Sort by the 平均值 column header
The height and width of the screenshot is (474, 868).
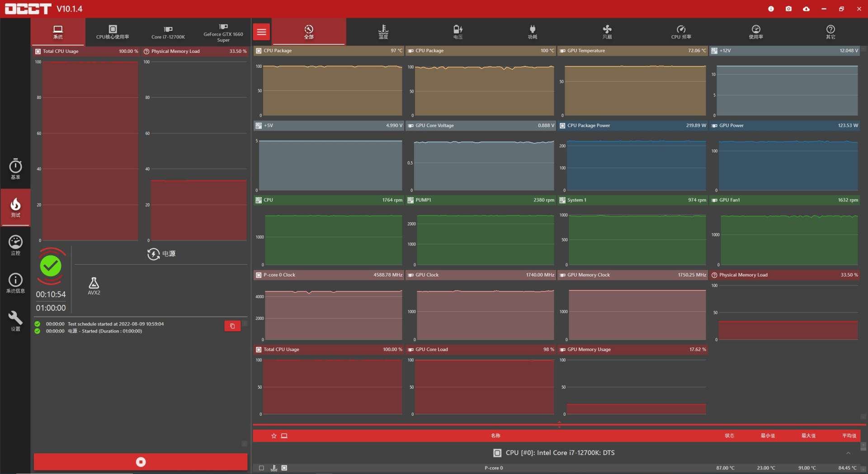coord(849,436)
